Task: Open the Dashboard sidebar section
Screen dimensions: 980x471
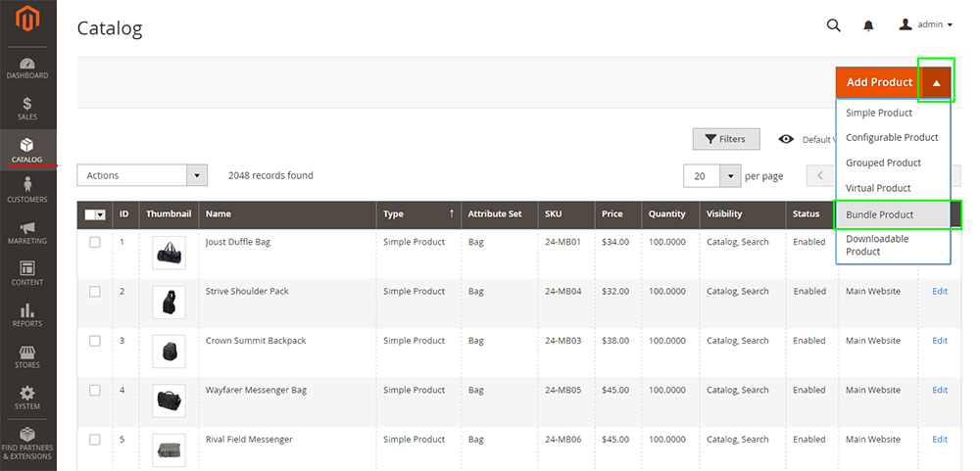Action: [27, 69]
